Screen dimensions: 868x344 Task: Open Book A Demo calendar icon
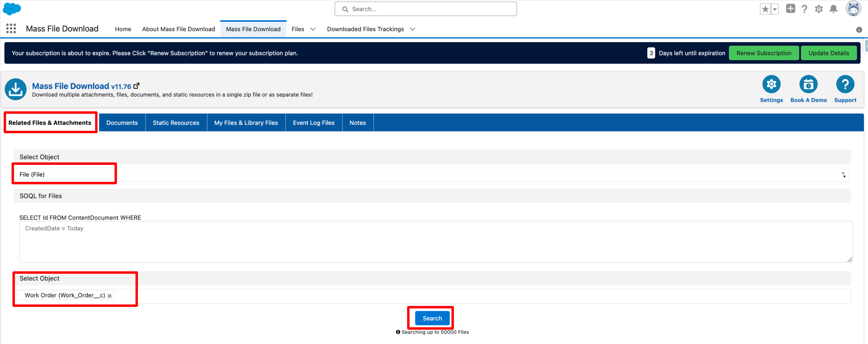pyautogui.click(x=808, y=84)
